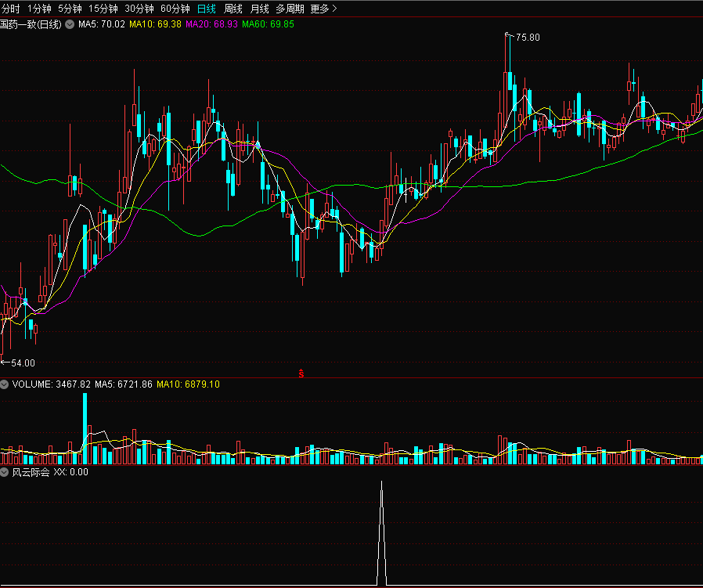The height and width of the screenshot is (588, 703).
Task: Click the 75.80 high price marker
Action: (x=527, y=38)
